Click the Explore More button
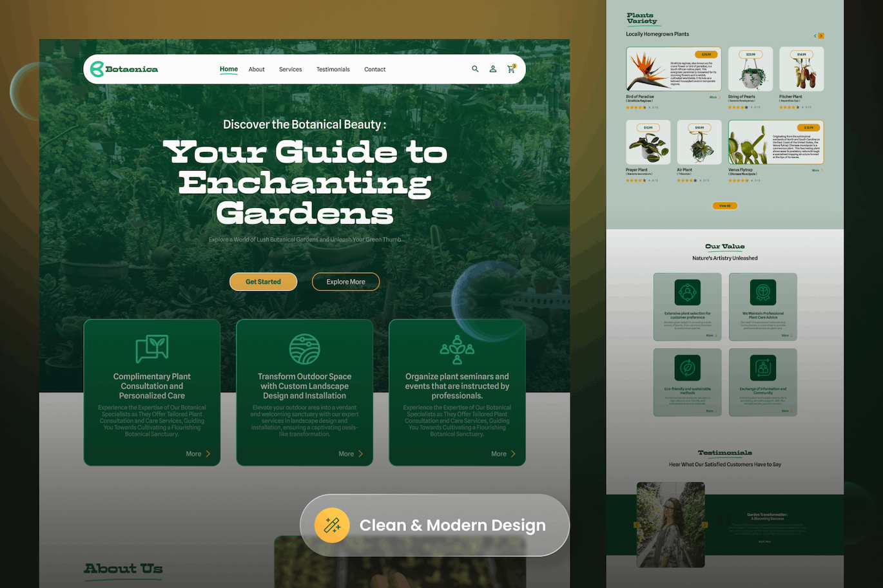 (x=345, y=281)
